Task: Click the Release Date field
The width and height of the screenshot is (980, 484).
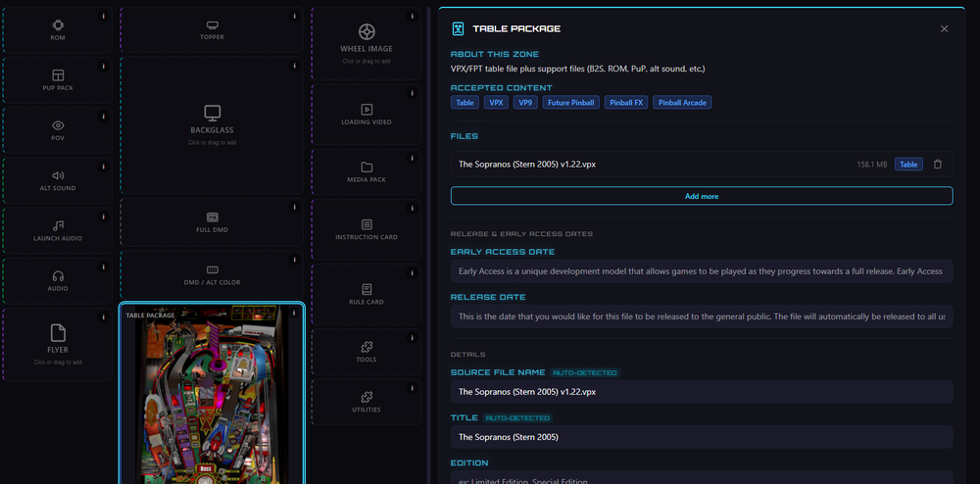Action: pyautogui.click(x=702, y=316)
